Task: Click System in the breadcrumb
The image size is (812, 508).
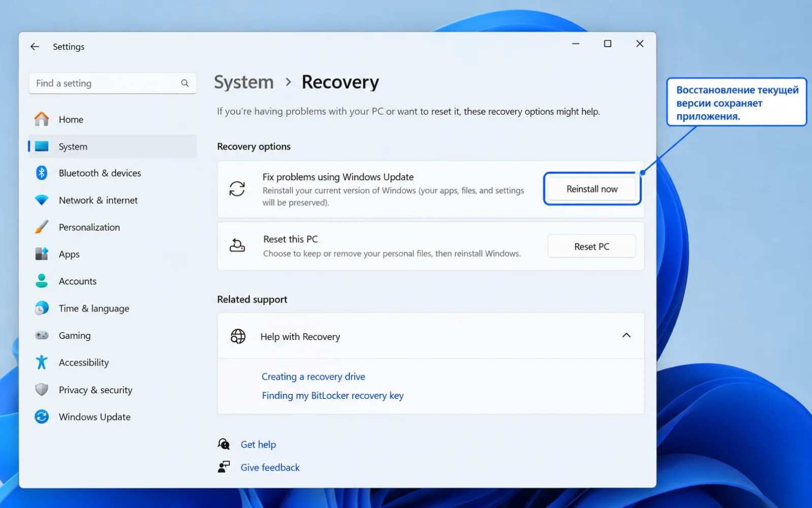Action: tap(244, 82)
